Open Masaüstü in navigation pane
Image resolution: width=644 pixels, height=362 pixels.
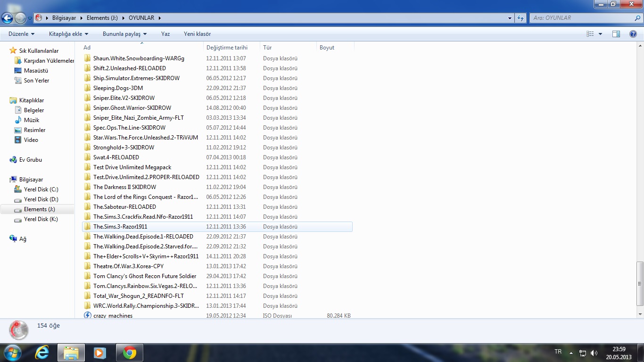point(36,71)
